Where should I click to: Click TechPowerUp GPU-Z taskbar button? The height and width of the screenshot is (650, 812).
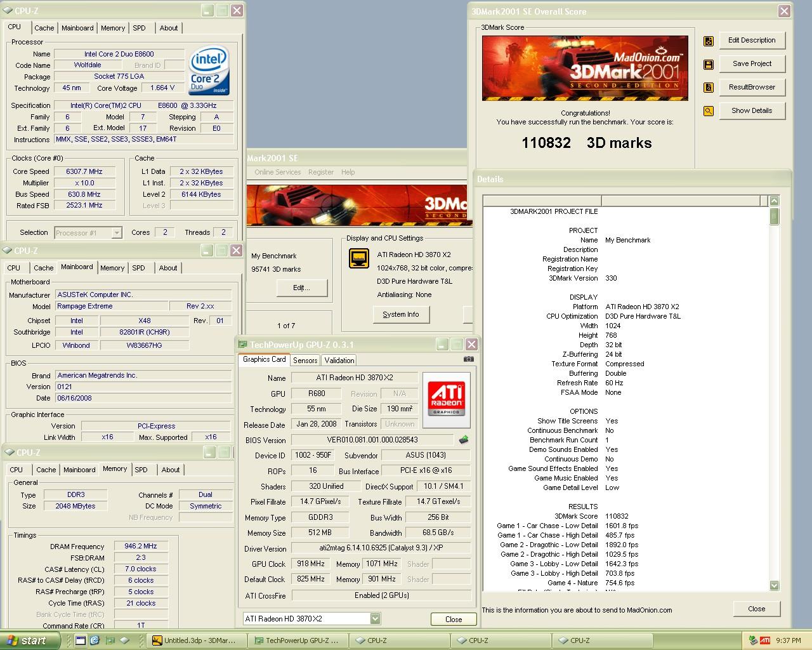pyautogui.click(x=298, y=640)
